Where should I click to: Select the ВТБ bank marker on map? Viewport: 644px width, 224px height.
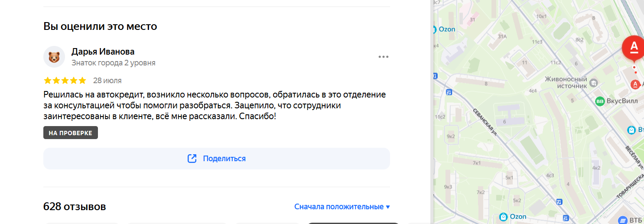coord(622,220)
